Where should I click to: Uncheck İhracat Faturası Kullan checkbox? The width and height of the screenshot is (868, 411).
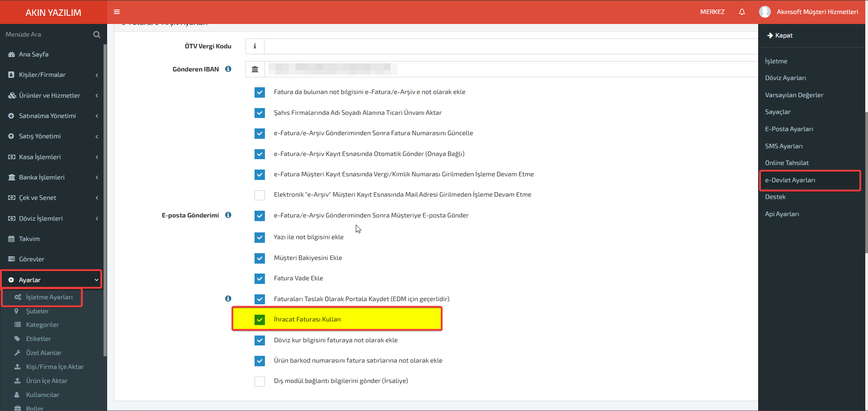[259, 320]
